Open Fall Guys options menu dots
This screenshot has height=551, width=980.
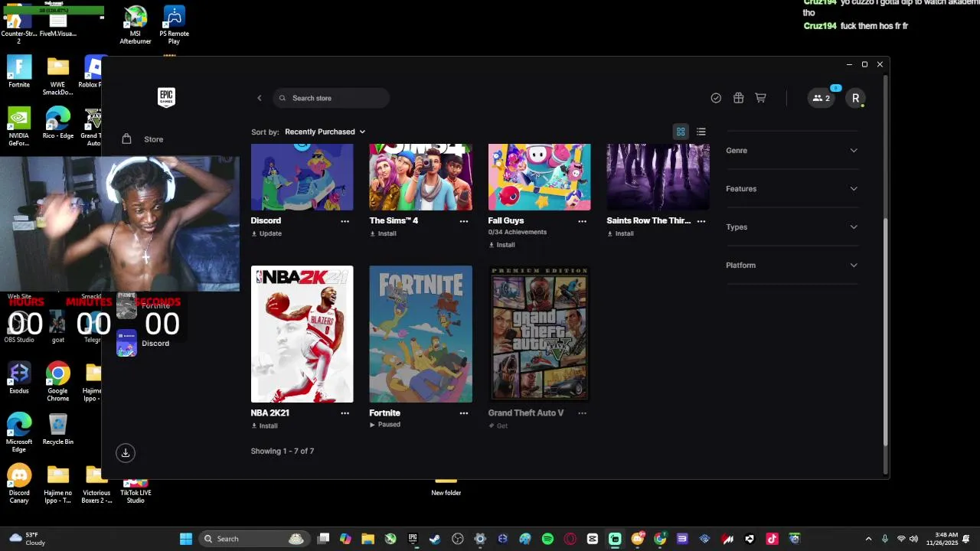pyautogui.click(x=582, y=221)
